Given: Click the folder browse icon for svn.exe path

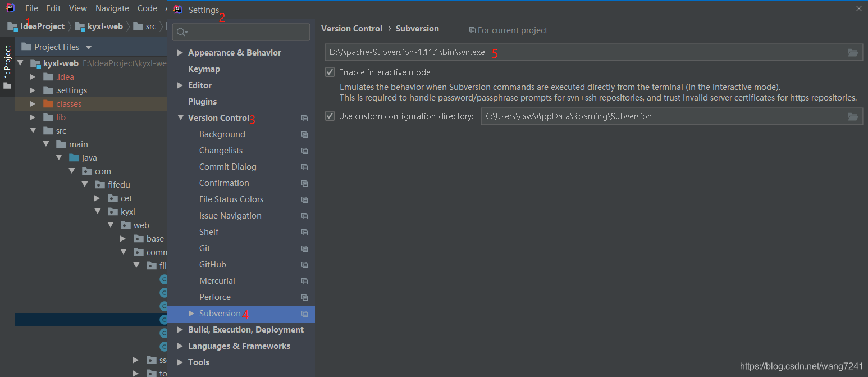Looking at the screenshot, I should tap(852, 53).
